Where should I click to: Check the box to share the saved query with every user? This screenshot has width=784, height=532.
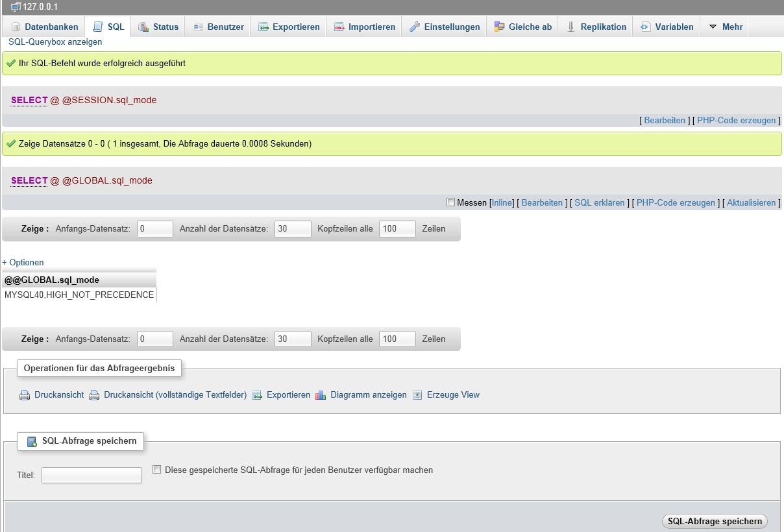point(156,470)
